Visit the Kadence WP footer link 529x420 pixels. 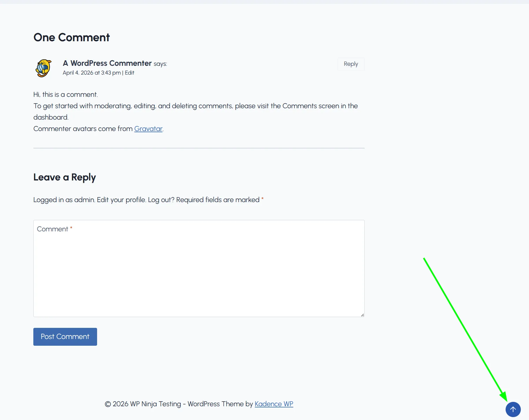coord(273,404)
